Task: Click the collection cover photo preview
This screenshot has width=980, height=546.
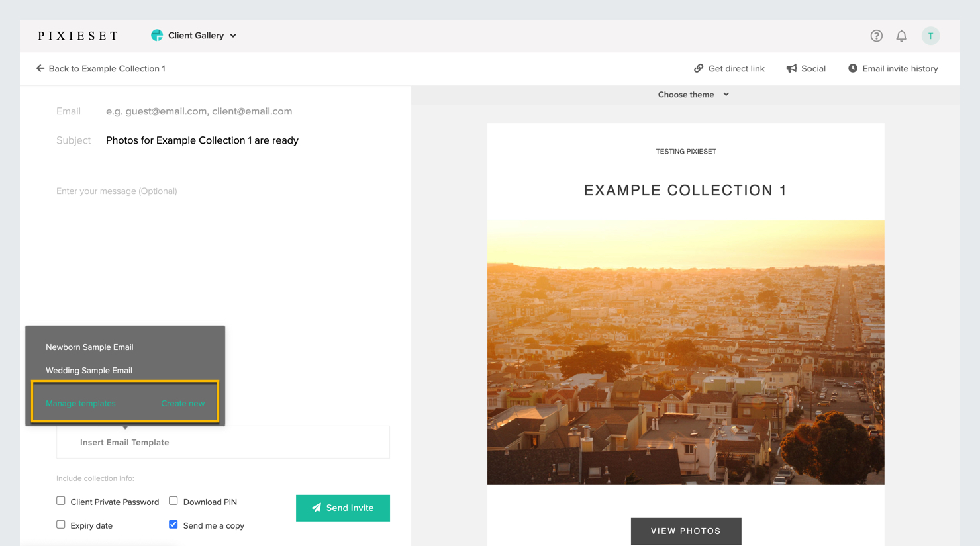Action: (686, 353)
